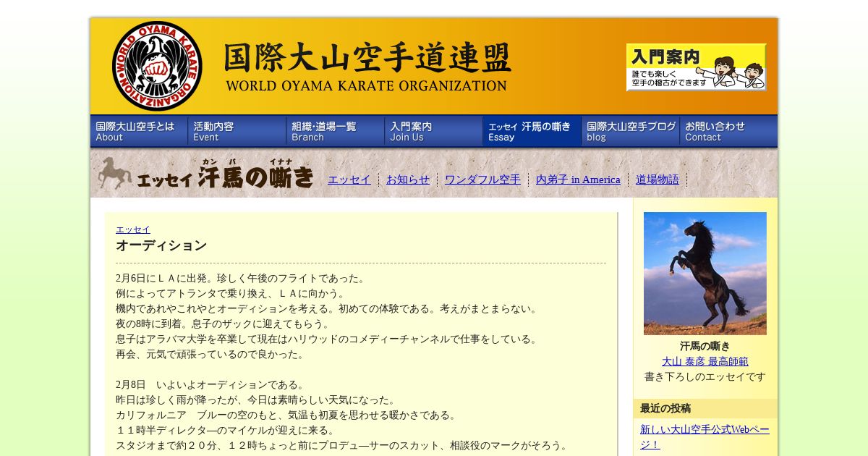Visit 国際大山空手ブログ blog menu item

pos(631,131)
